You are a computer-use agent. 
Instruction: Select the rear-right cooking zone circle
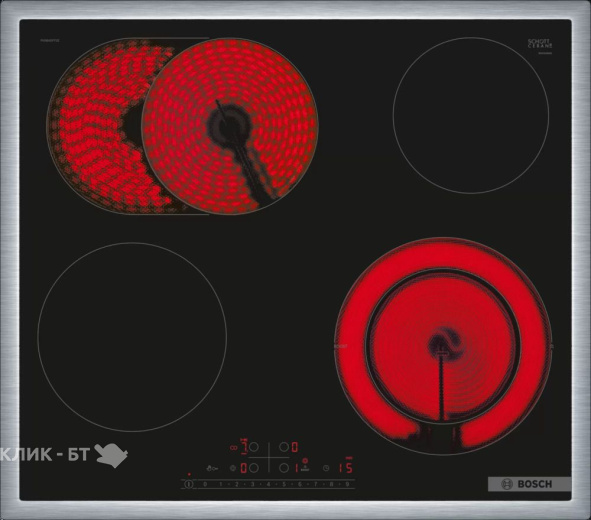pyautogui.click(x=284, y=447)
